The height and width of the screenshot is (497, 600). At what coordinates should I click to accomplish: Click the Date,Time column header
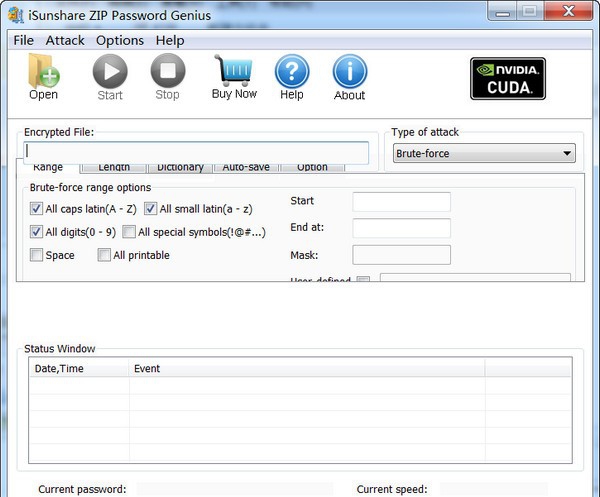click(79, 368)
